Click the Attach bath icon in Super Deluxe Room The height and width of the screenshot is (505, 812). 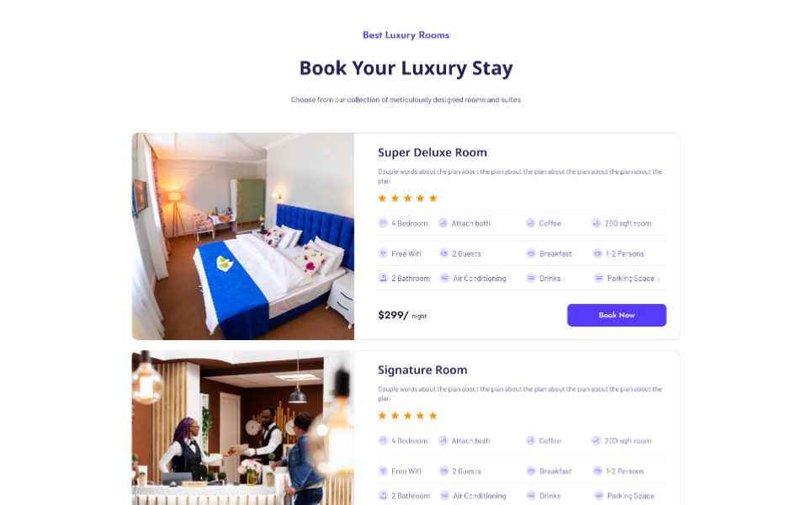(x=443, y=223)
